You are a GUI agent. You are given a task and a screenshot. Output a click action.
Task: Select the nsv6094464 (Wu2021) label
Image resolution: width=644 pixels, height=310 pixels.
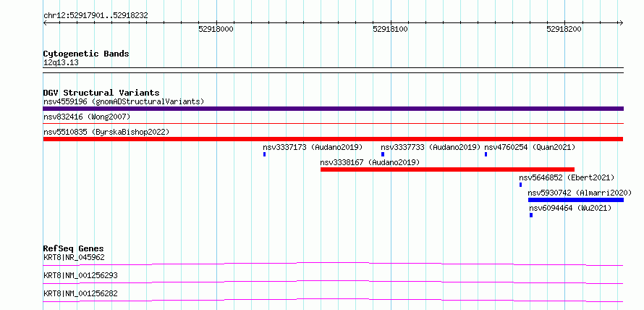(x=570, y=209)
